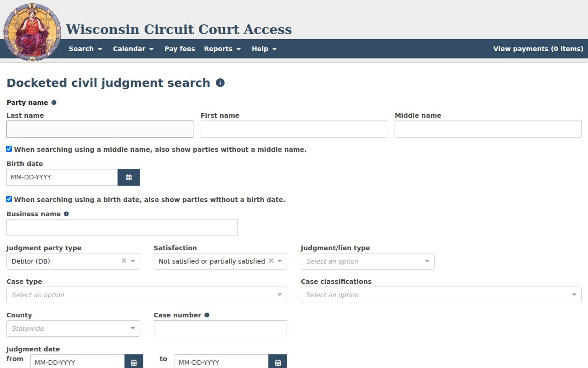Open the Search menu
The image size is (588, 368).
[85, 49]
